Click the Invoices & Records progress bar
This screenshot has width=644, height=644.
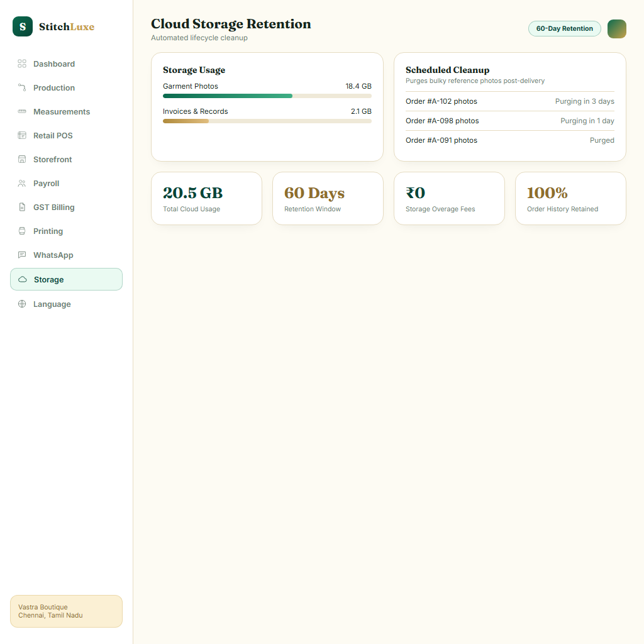(267, 121)
